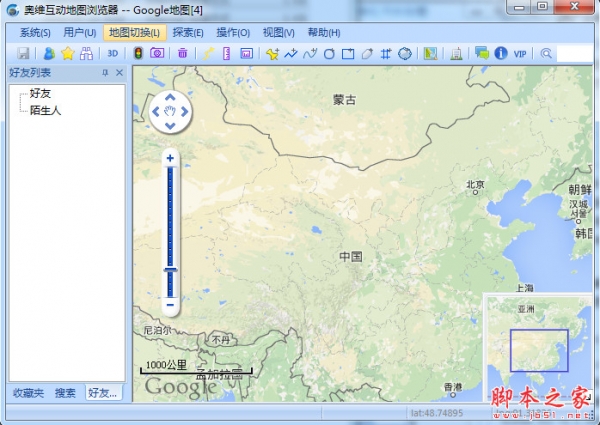The width and height of the screenshot is (600, 425).
Task: Click the 蒙古 label on the map
Action: [x=344, y=100]
